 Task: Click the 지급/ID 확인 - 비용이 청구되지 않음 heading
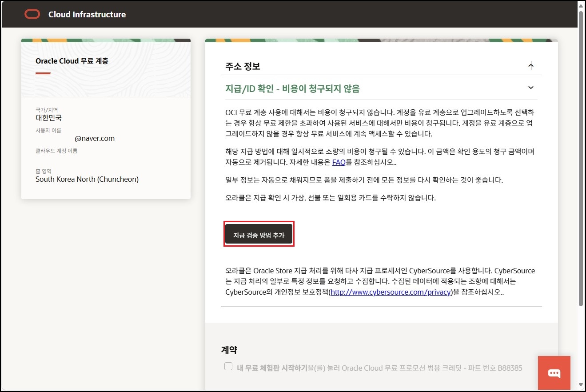tap(292, 89)
